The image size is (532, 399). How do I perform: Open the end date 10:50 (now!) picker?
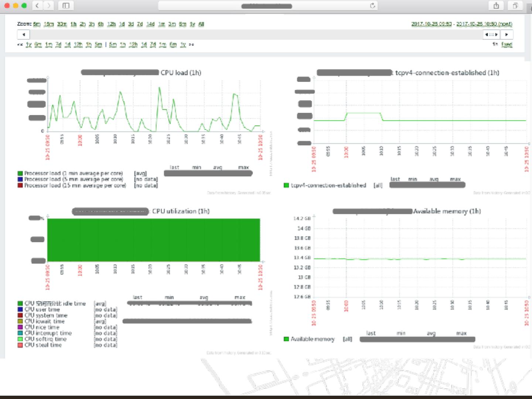[484, 24]
